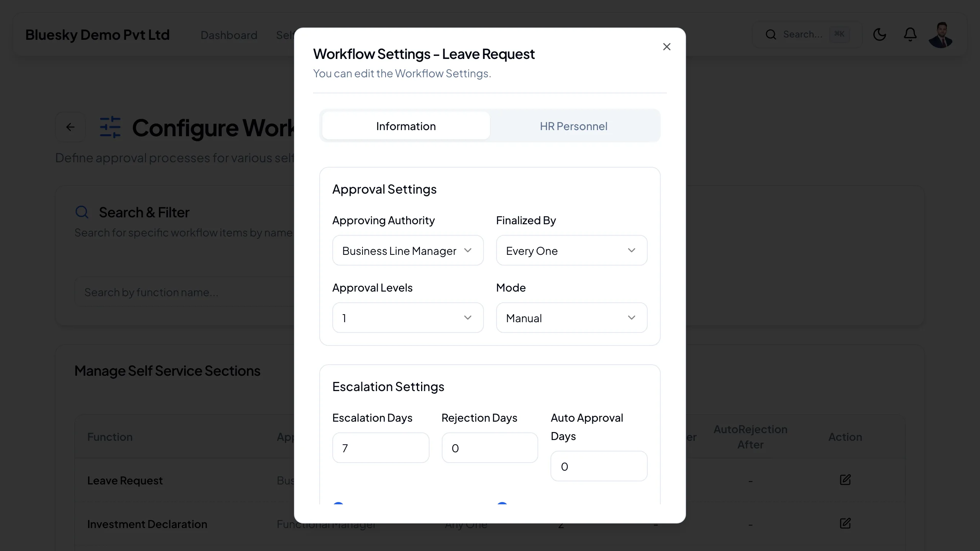Viewport: 980px width, 551px height.
Task: Expand the Finalized By dropdown
Action: [572, 251]
